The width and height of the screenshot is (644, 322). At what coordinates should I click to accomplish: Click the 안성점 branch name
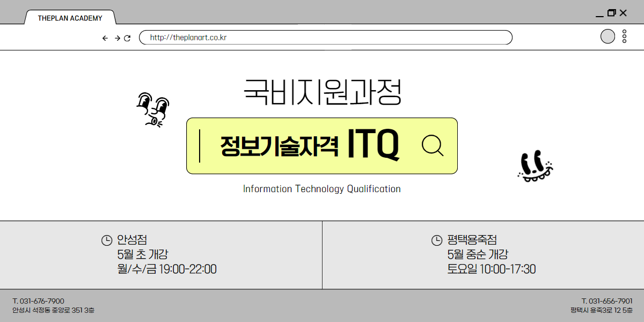coord(132,240)
